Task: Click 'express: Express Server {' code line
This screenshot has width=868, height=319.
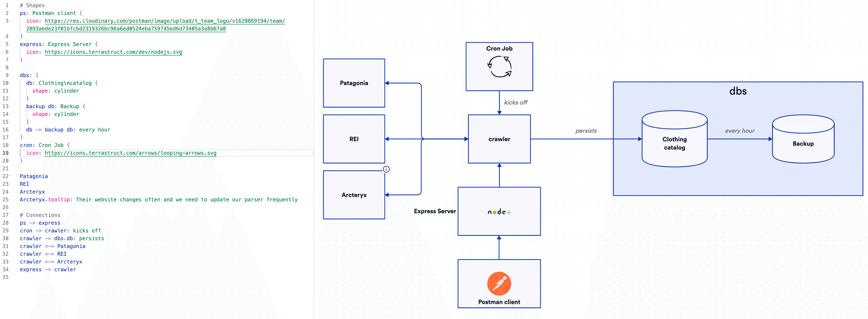Action: (x=59, y=44)
